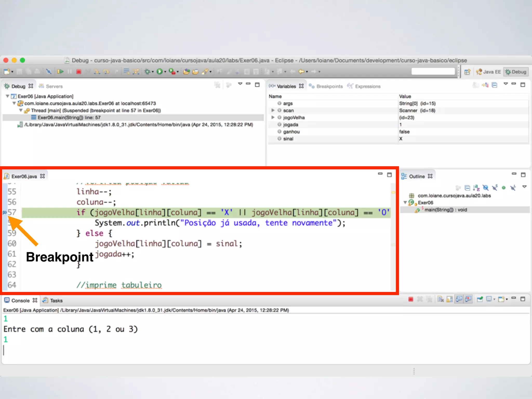Open the Run button dropdown arrow
532x399 pixels.
coord(165,72)
